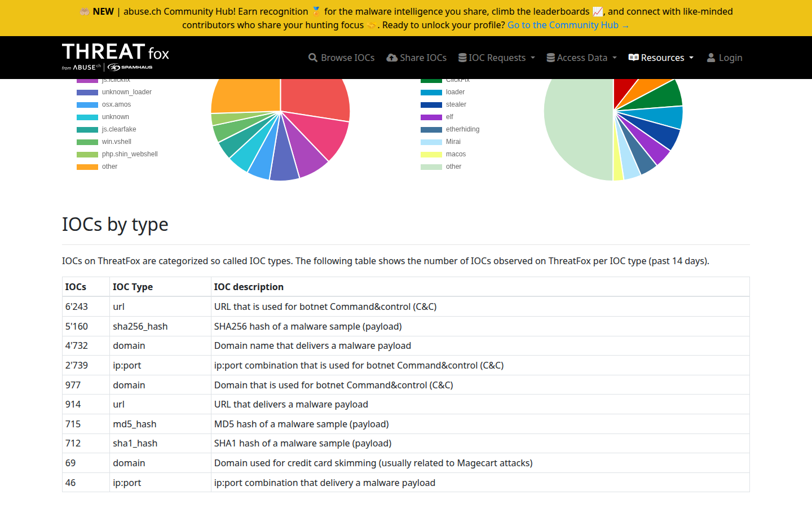Toggle orange 'other' malware legend entry
812x508 pixels.
point(97,167)
